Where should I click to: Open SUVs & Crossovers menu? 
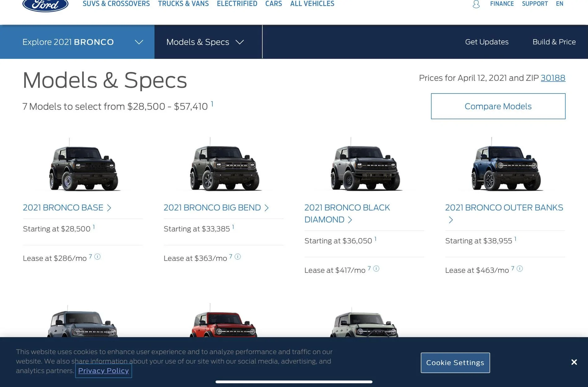[x=116, y=4]
